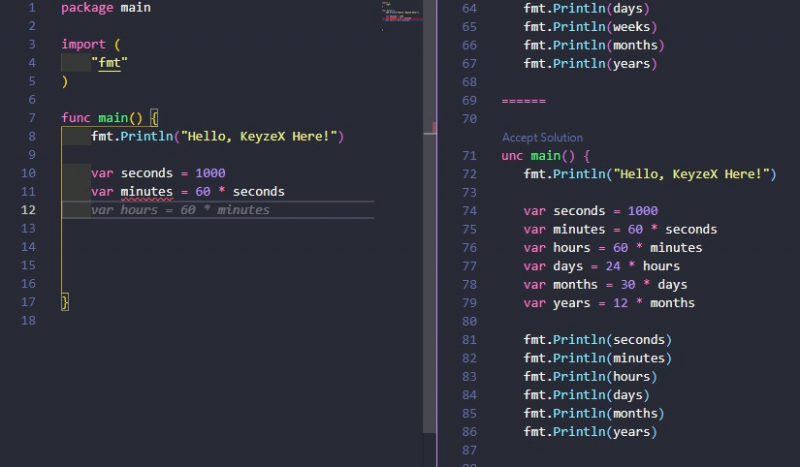
Task: Click 'package main' on line 1
Action: 105,8
